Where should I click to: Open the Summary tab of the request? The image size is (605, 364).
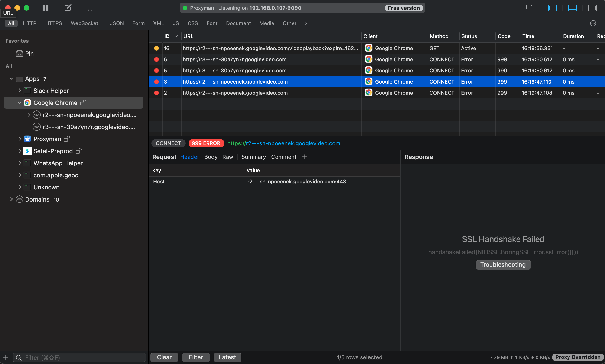(x=253, y=157)
